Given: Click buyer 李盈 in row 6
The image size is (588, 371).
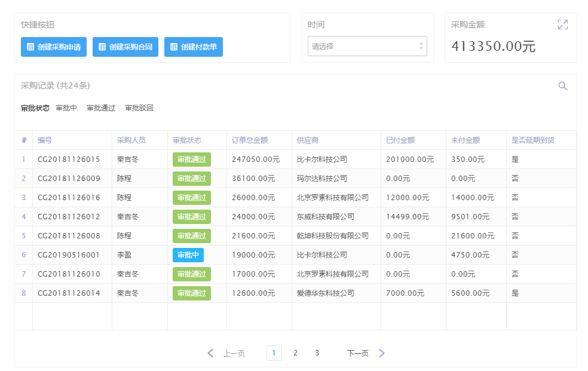Looking at the screenshot, I should pyautogui.click(x=124, y=255).
